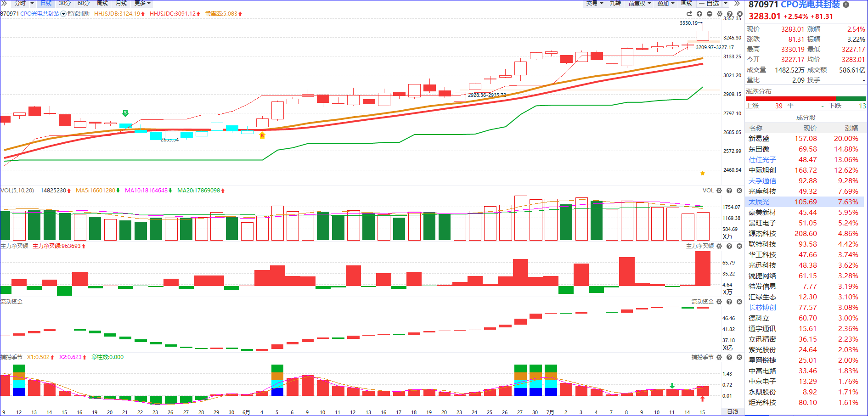Open 天孚通信 stock link
868x416 pixels.
(x=762, y=181)
